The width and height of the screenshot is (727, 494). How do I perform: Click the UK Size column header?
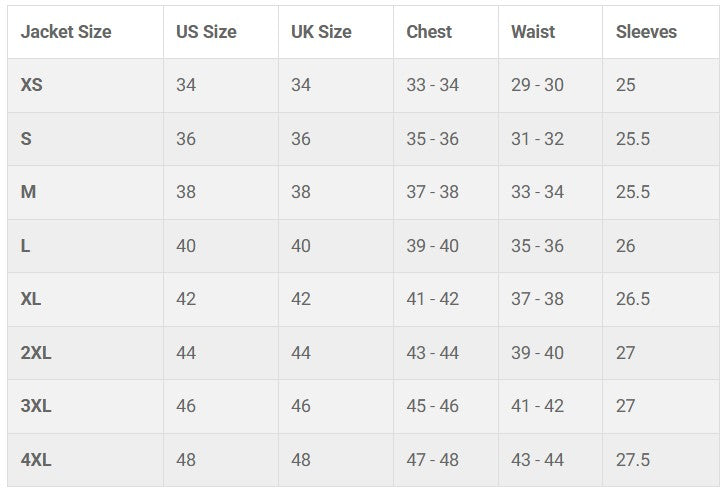tap(321, 32)
